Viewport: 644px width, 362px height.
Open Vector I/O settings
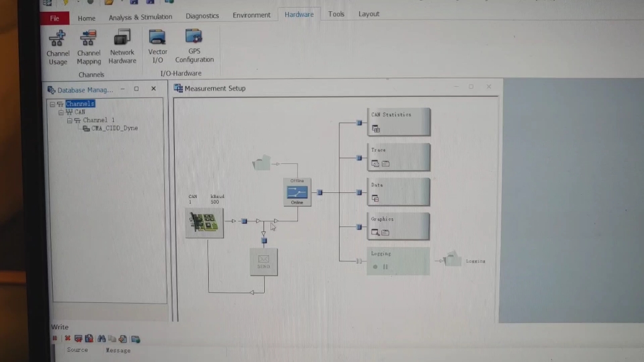pos(157,46)
